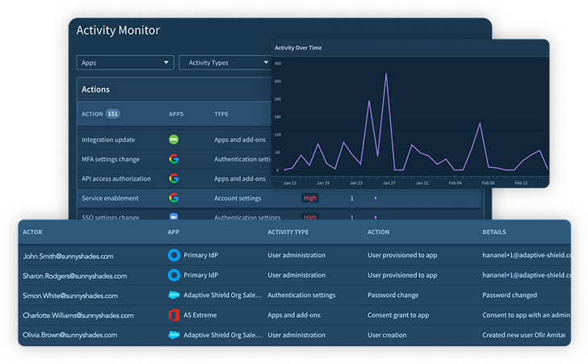Viewport: 588px width, 364px height.
Task: Click the Google icon for API access authorization
Action: [x=173, y=178]
